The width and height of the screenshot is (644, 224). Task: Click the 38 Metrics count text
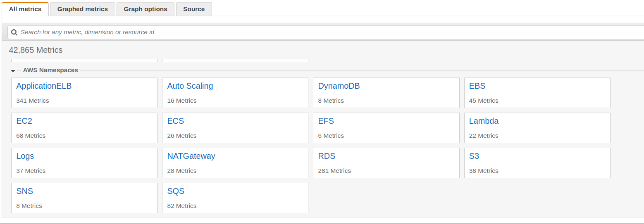484,171
